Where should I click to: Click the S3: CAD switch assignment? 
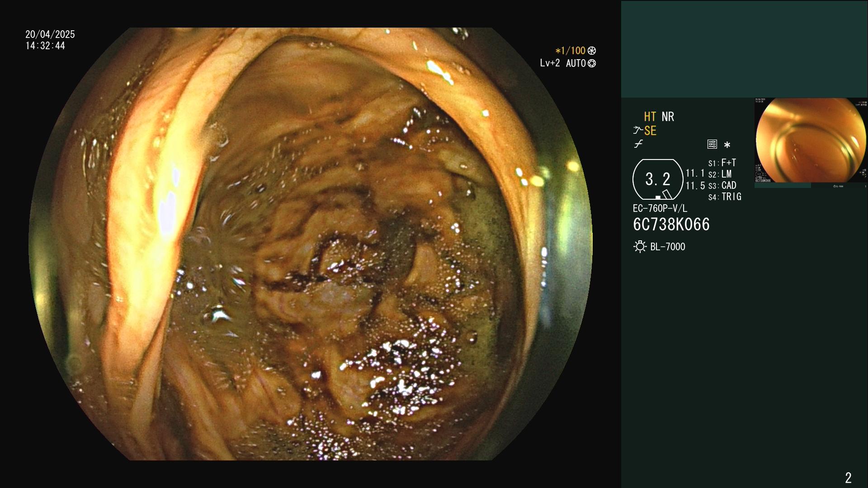click(722, 185)
